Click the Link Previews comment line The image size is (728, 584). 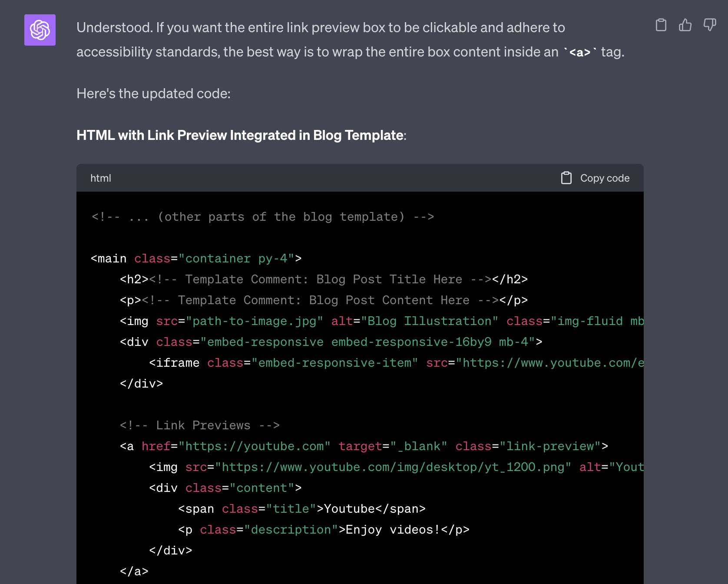pyautogui.click(x=200, y=425)
